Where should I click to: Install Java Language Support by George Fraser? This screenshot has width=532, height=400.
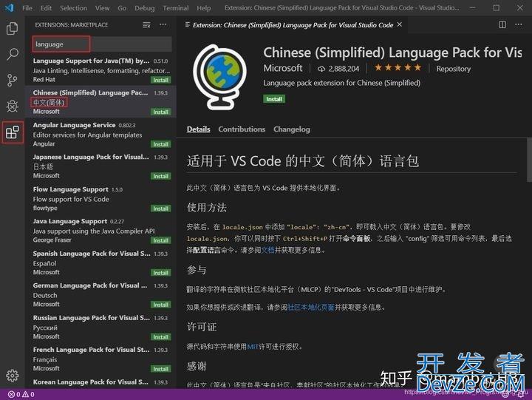tap(160, 240)
